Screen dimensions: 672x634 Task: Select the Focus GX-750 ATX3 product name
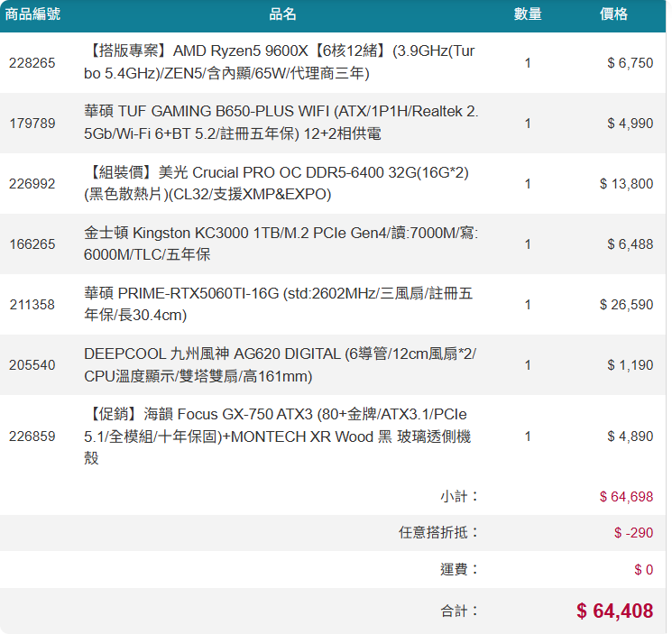pos(278,436)
